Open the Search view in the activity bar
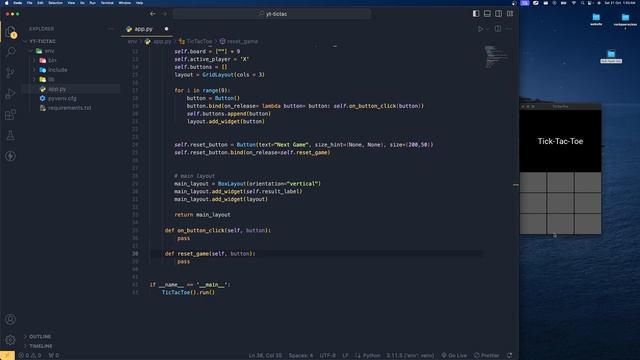Image resolution: width=640 pixels, height=360 pixels. click(11, 52)
